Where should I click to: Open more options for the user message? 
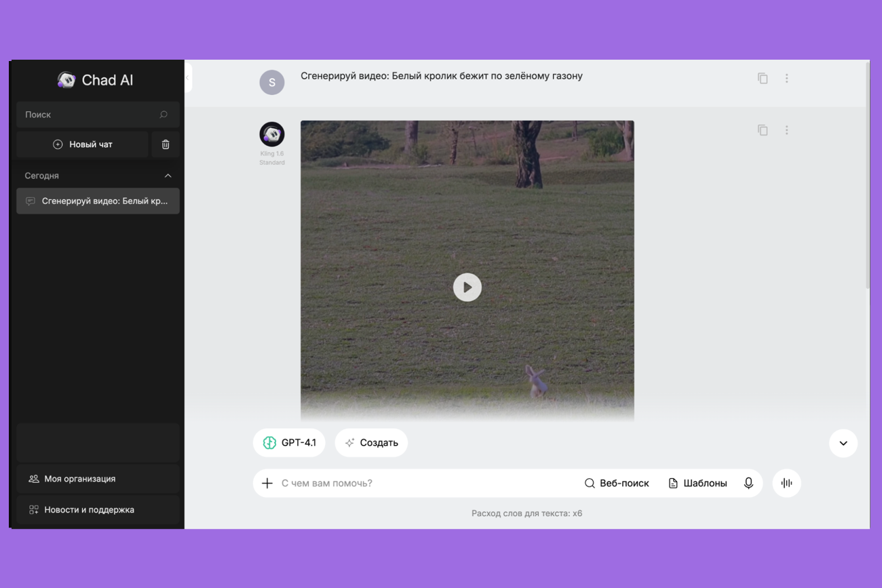click(786, 79)
